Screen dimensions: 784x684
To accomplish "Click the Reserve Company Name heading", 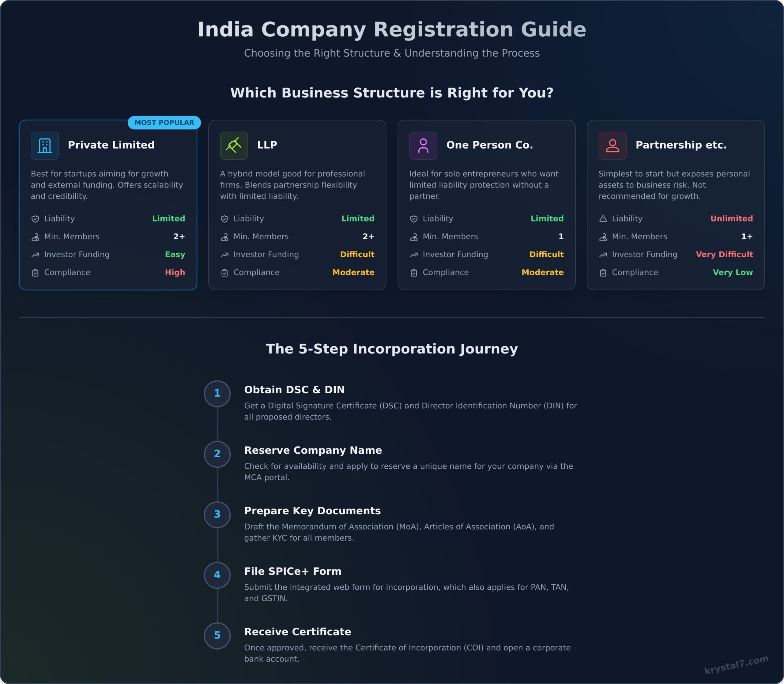I will (313, 450).
